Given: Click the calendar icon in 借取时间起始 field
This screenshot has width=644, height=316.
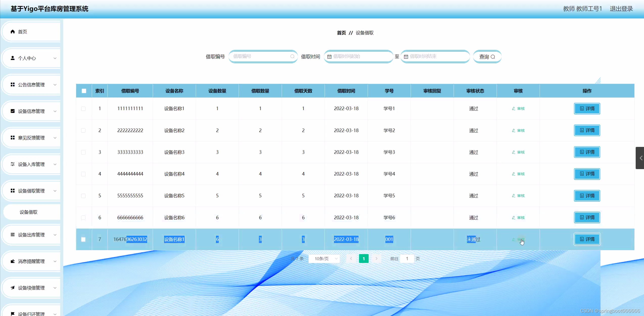Looking at the screenshot, I should point(329,57).
